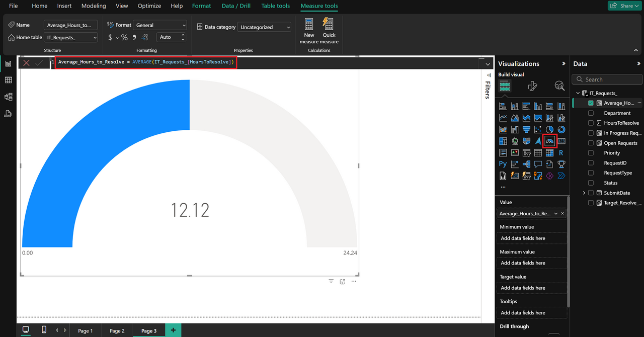Open the Home table dropdown
This screenshot has height=337, width=644.
[71, 38]
